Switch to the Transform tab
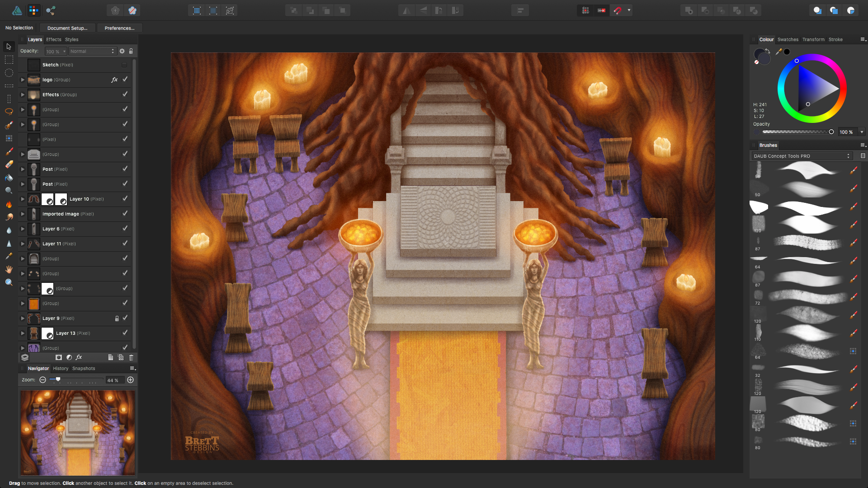Viewport: 868px width, 488px height. click(813, 39)
